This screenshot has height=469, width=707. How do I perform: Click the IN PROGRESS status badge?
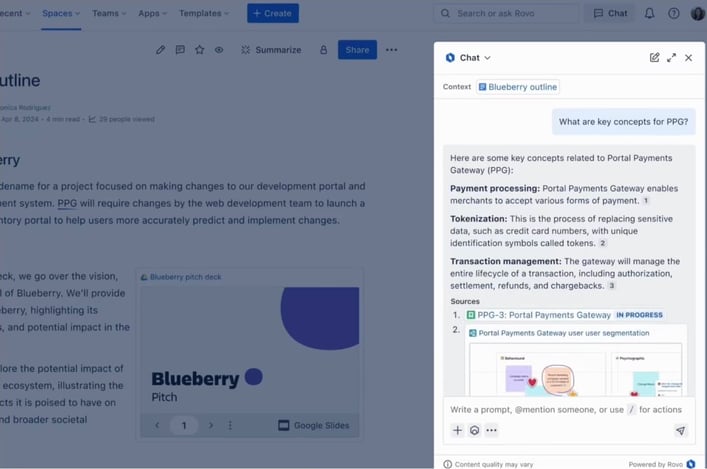click(x=639, y=315)
